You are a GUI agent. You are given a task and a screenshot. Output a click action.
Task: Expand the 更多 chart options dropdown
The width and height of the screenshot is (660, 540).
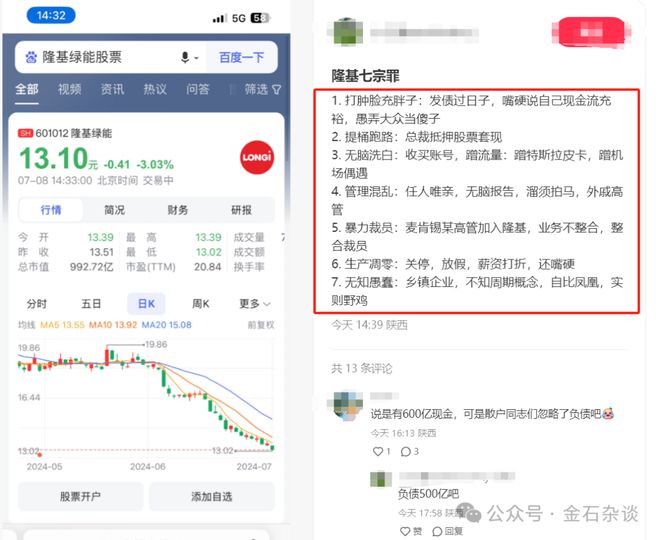point(255,303)
